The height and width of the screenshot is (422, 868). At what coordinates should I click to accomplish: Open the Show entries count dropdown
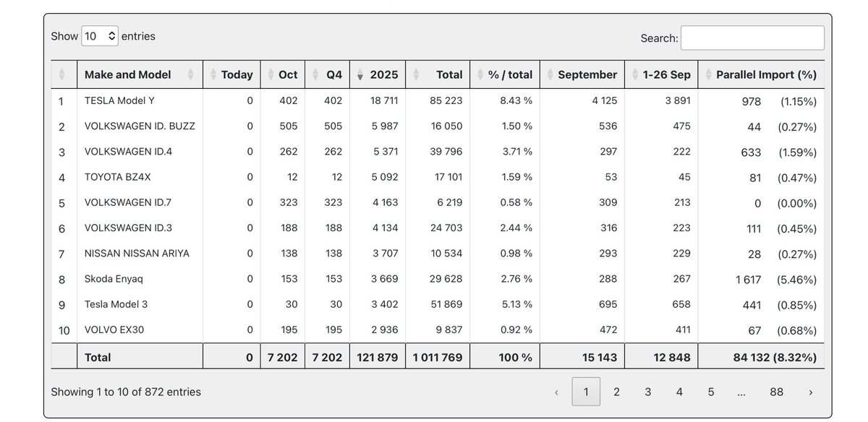(x=100, y=35)
